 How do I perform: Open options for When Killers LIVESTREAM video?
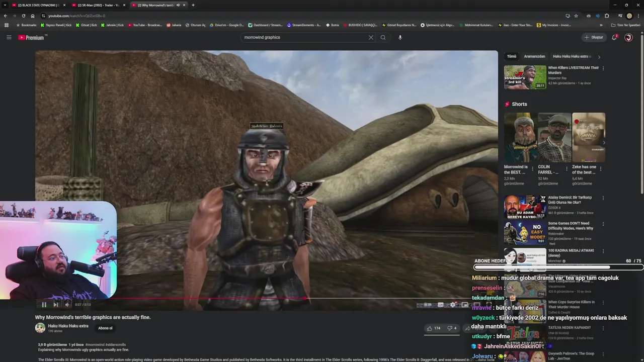tap(603, 68)
